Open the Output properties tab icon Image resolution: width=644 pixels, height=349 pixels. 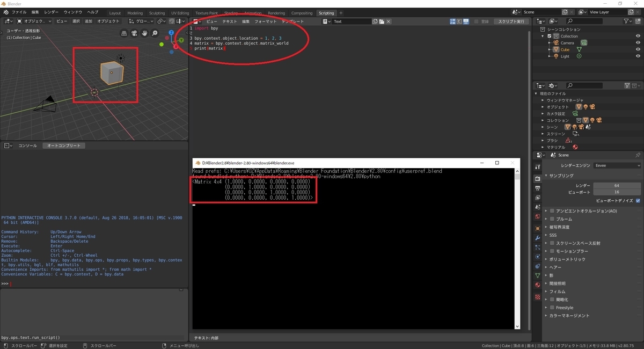[538, 188]
